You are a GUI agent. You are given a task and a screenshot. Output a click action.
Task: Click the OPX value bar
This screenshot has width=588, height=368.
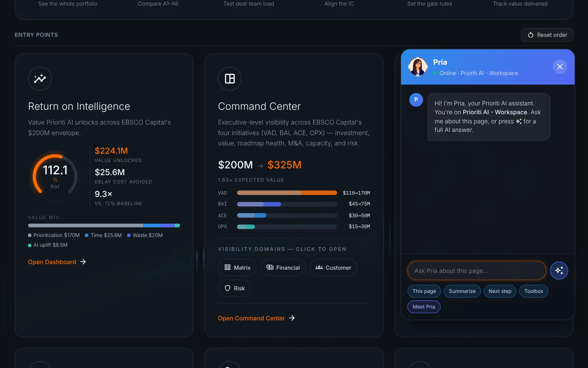[287, 227]
